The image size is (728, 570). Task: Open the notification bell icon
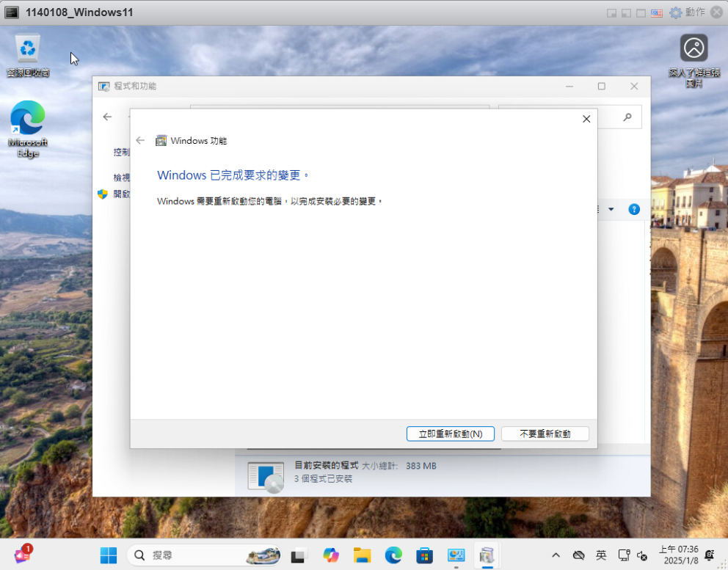pos(710,555)
